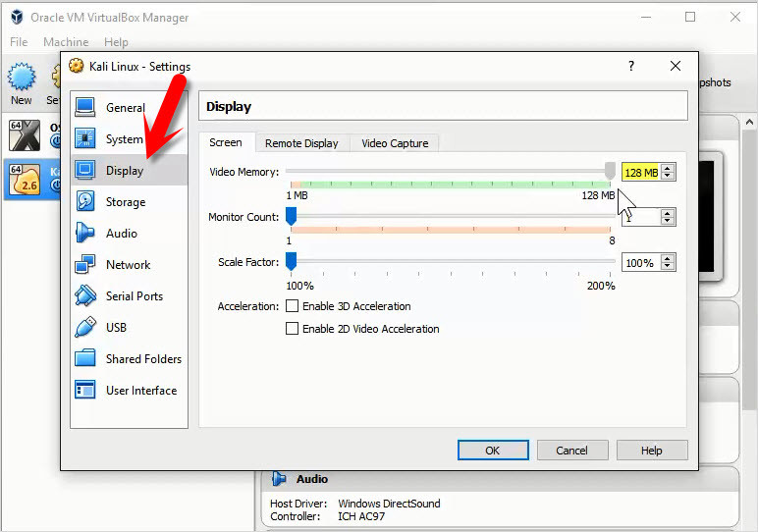Viewport: 758px width, 532px height.
Task: Select User Interface in settings list
Action: click(129, 390)
